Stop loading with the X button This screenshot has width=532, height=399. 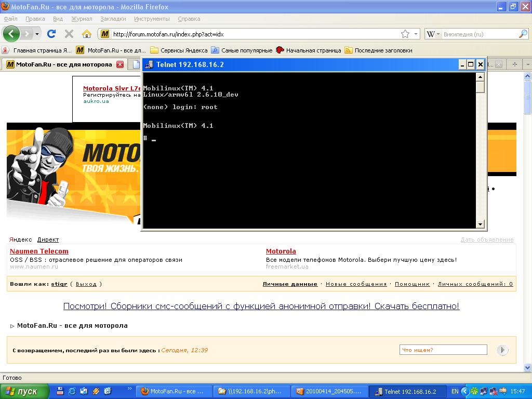click(x=69, y=34)
